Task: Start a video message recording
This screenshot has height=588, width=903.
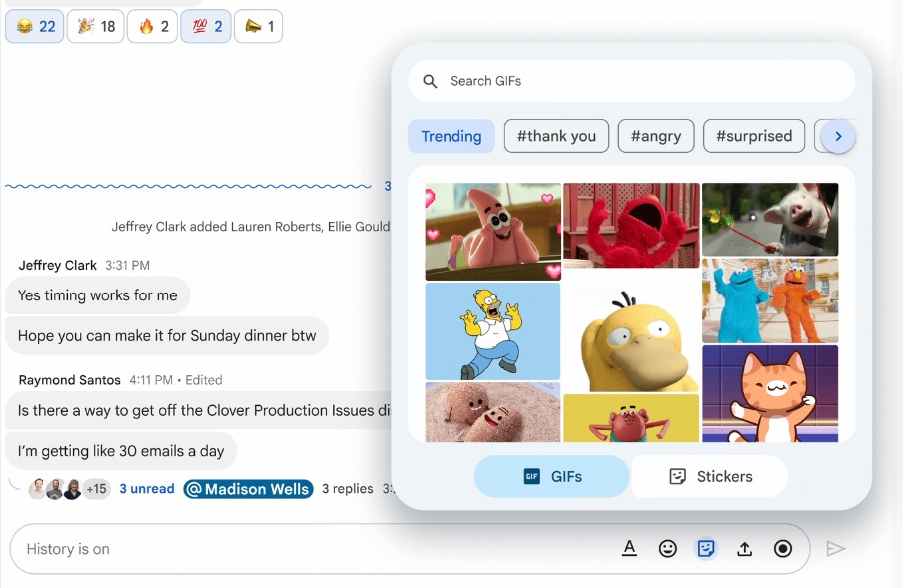Action: pyautogui.click(x=783, y=548)
